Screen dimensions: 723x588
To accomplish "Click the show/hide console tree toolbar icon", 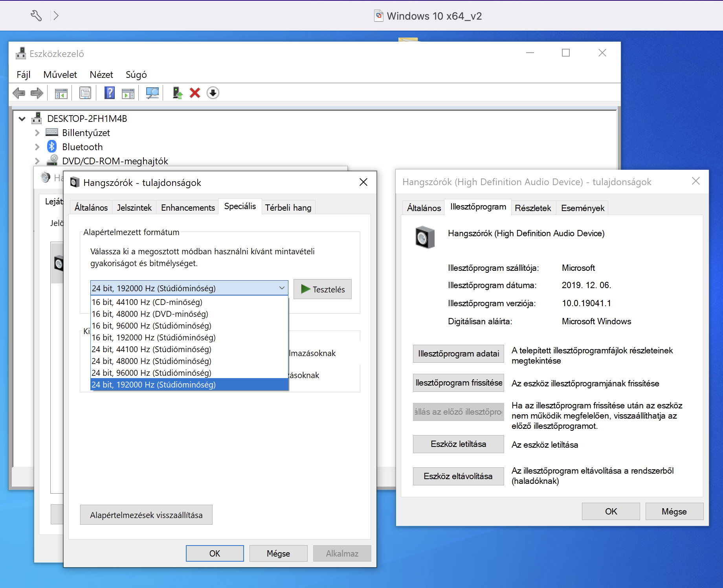I will click(61, 93).
